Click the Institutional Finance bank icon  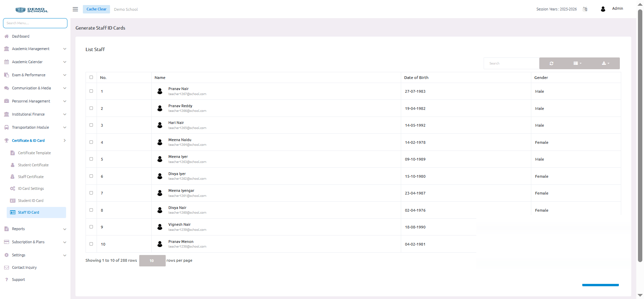click(6, 114)
